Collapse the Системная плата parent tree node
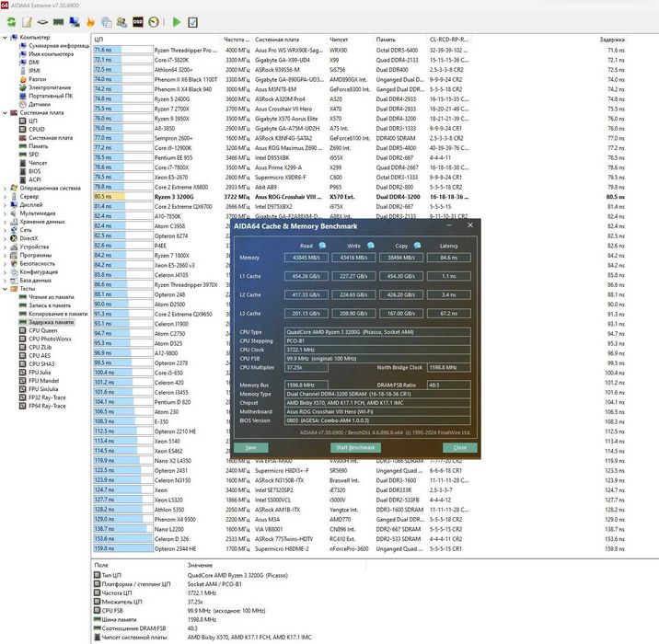659x644 pixels. 5,112
